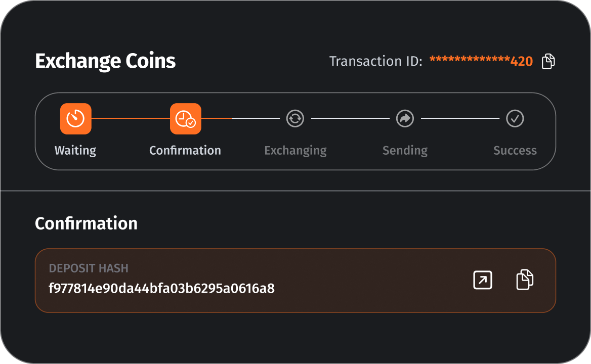Click the DEPOSIT HASH field label
This screenshot has width=591, height=364.
(x=89, y=268)
